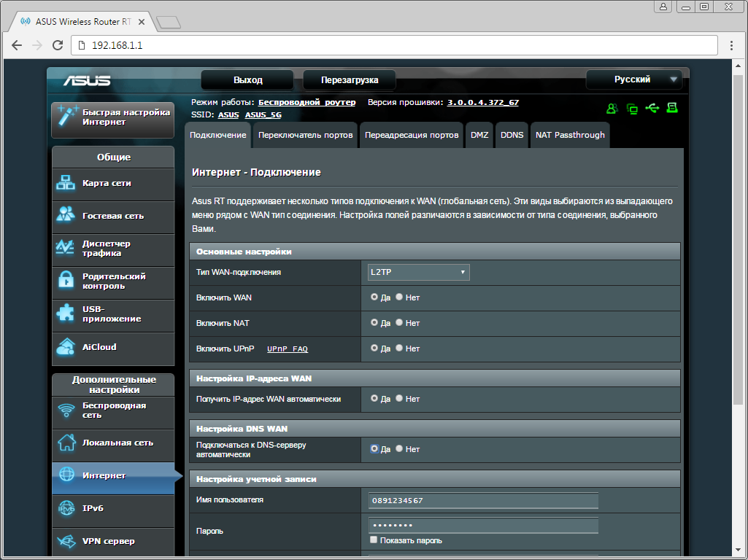Click the AiCloud cloud icon
Screen dimensions: 748x560
66,346
